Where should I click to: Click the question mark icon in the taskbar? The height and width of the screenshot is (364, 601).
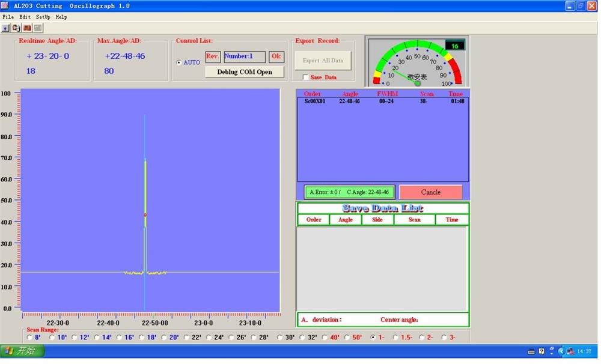pyautogui.click(x=542, y=351)
